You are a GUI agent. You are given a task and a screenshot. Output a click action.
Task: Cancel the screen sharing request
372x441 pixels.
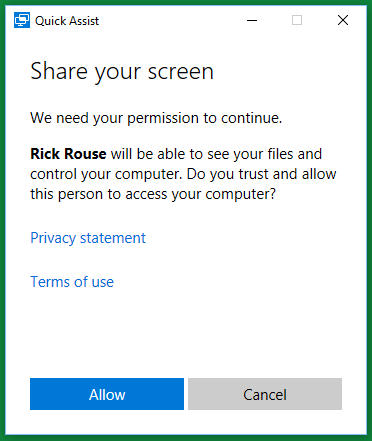[x=265, y=394]
